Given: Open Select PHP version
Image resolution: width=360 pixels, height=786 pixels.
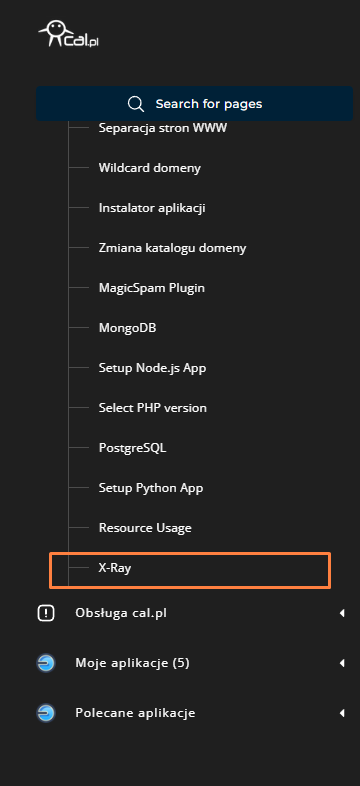Looking at the screenshot, I should tap(153, 408).
